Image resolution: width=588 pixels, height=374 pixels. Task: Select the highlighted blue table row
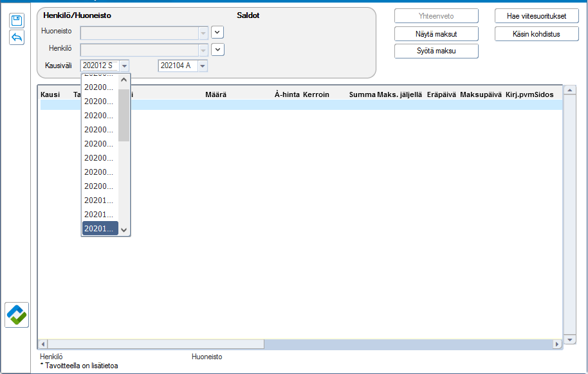301,105
